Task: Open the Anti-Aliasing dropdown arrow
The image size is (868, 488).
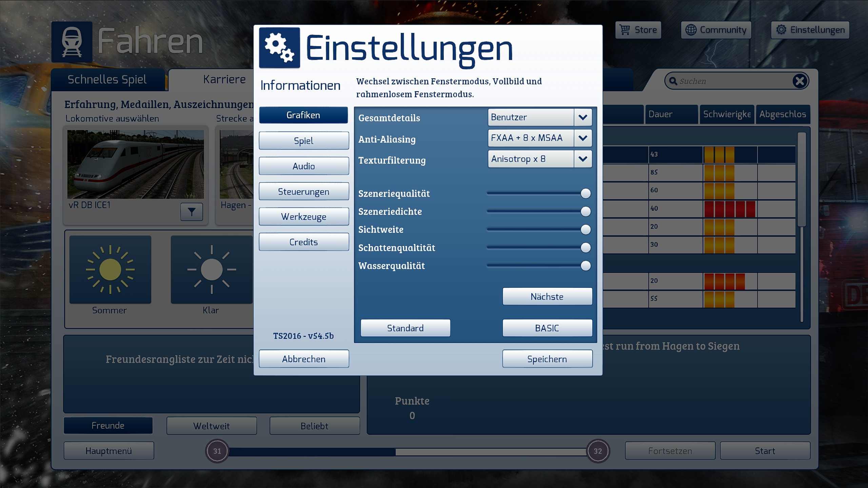Action: click(583, 138)
